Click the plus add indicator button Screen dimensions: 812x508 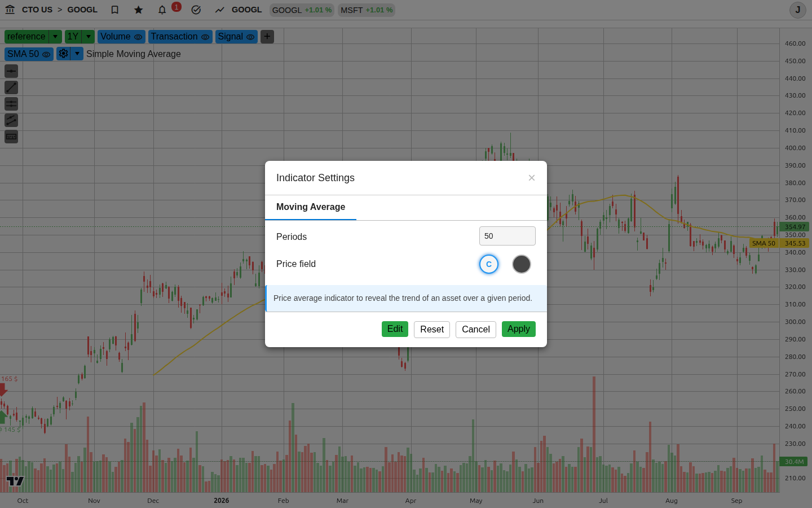click(267, 37)
